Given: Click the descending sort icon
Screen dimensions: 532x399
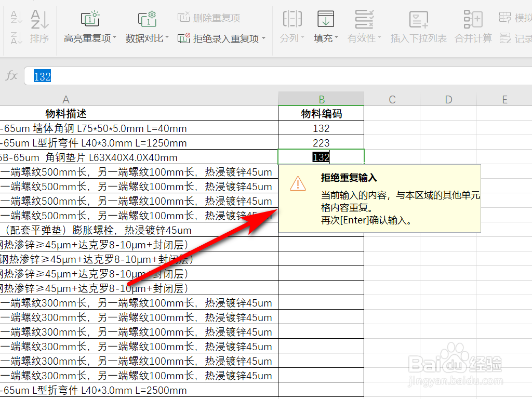Looking at the screenshot, I should point(17,38).
